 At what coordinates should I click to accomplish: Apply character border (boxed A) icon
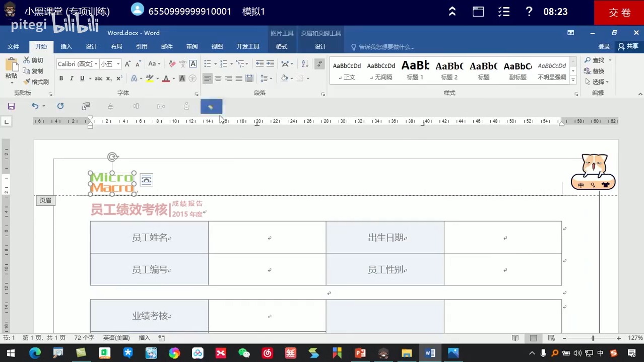point(193,64)
